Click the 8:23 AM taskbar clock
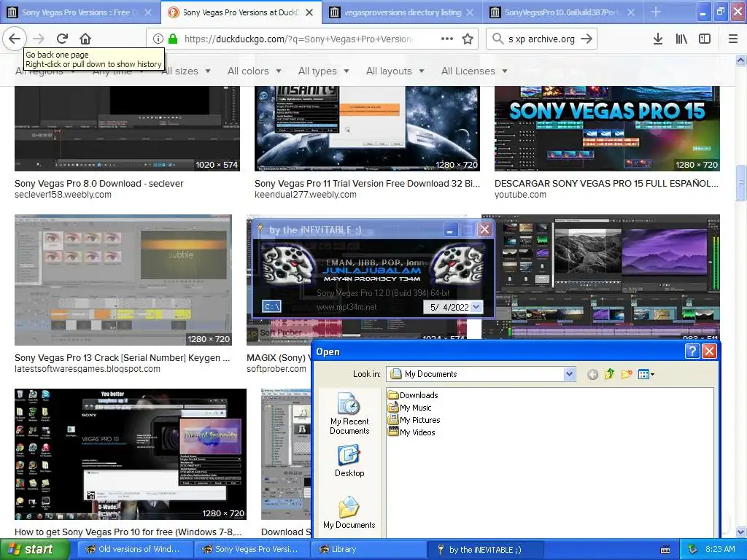 [x=720, y=550]
